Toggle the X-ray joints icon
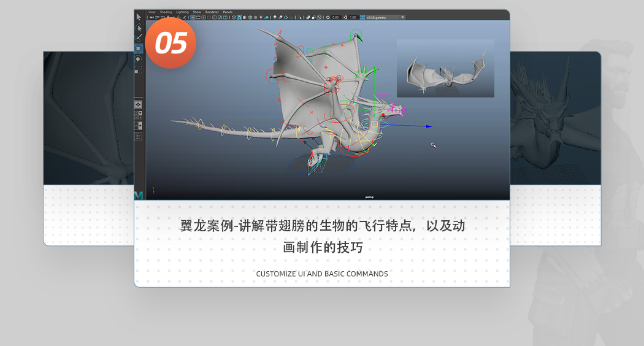The height and width of the screenshot is (346, 644). click(x=319, y=17)
